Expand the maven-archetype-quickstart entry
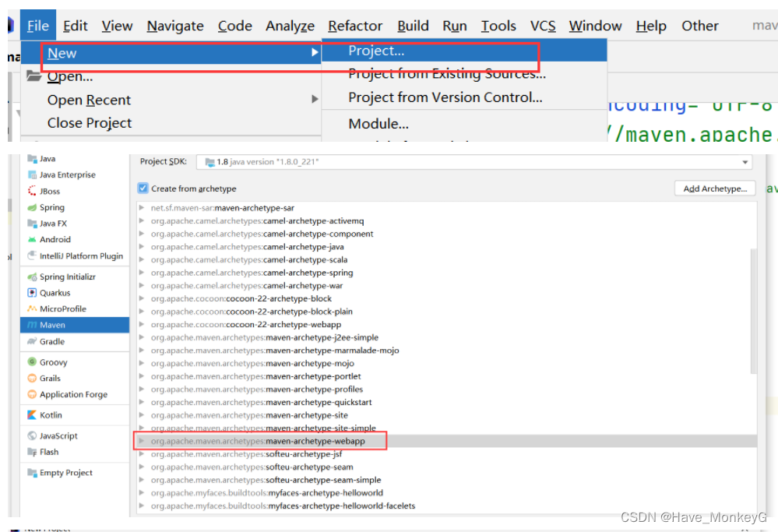Screen dimensions: 778x532 pos(142,402)
